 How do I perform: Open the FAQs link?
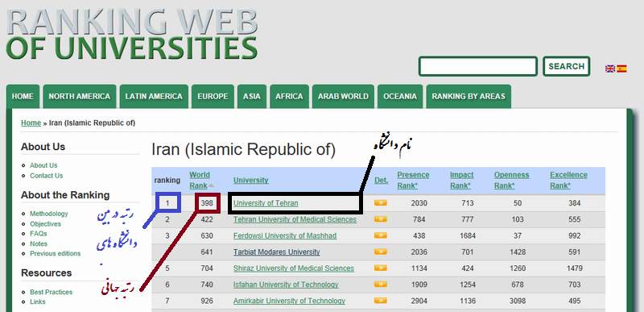(39, 234)
